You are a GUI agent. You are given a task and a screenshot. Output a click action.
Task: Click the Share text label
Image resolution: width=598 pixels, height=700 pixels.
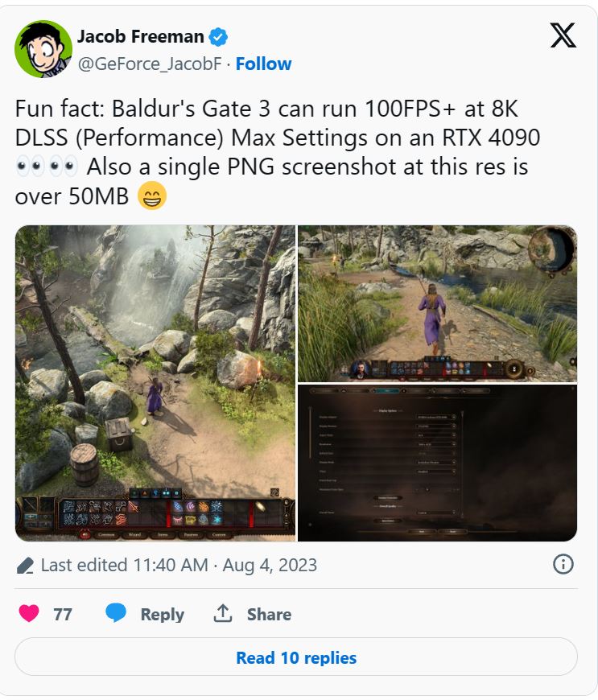coord(269,614)
